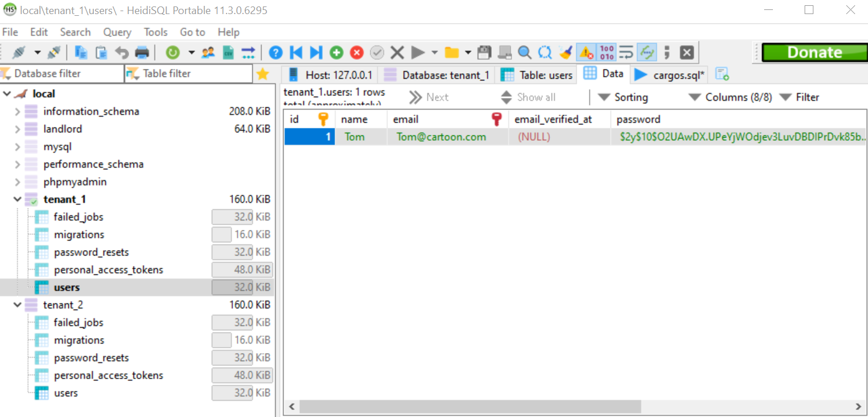868x417 pixels.
Task: Open dropdown arrow next to connect icon
Action: [x=38, y=53]
